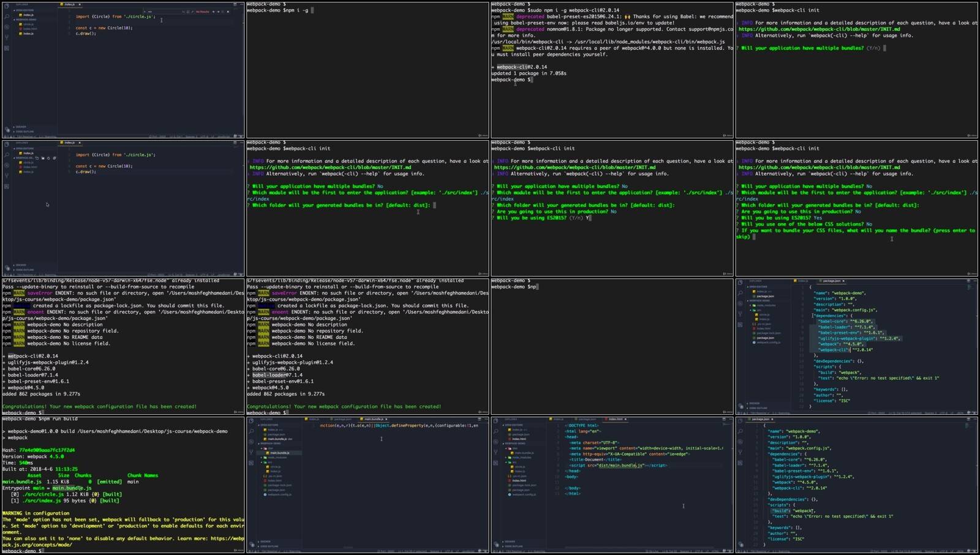Click the script src 'dist/main.bundle.js' line in index.html
Viewport: 980px width, 555px height.
coord(618,466)
